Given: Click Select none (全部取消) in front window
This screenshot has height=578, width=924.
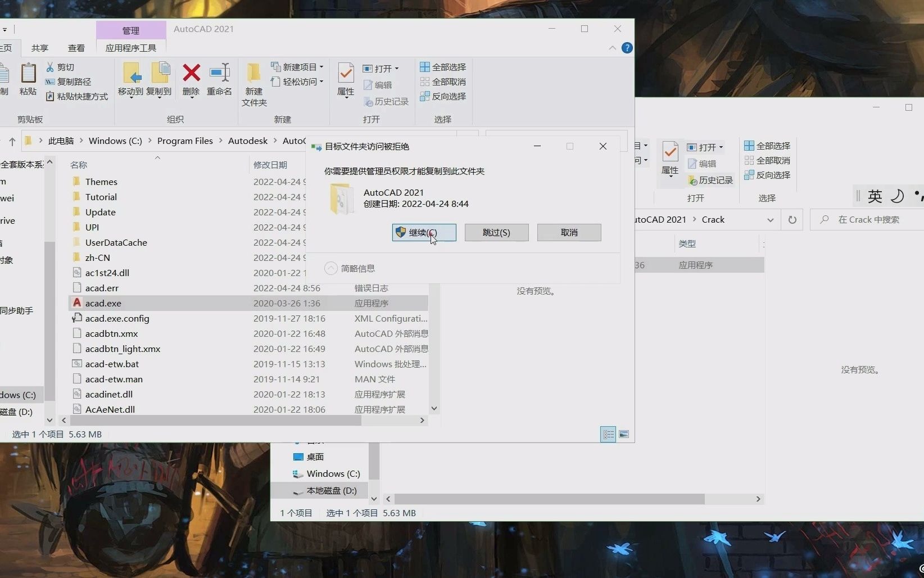Looking at the screenshot, I should tap(443, 82).
